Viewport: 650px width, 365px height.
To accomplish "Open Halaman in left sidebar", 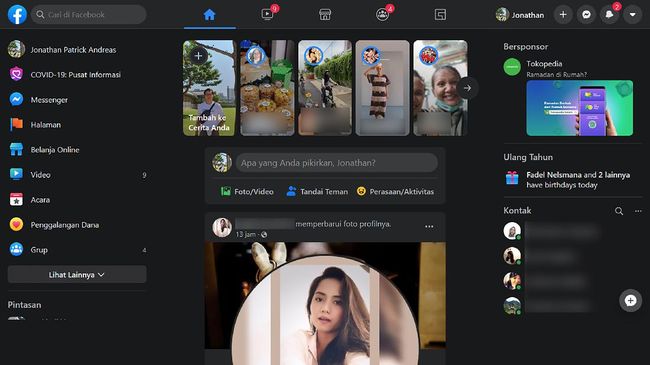I will [x=77, y=124].
